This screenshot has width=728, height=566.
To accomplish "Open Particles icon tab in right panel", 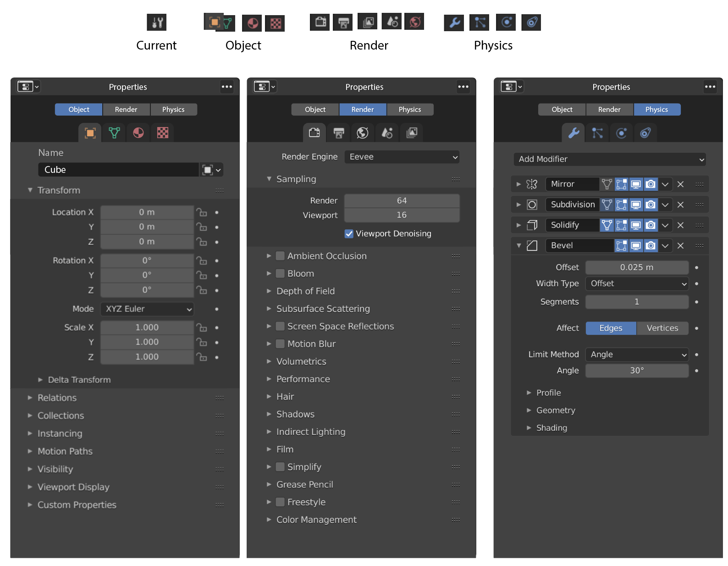I will point(597,133).
